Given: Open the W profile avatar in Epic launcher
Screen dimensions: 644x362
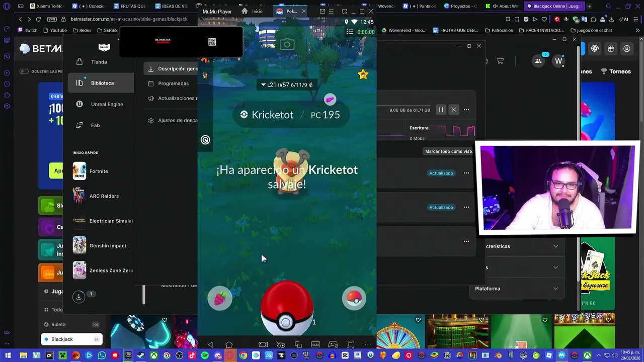Looking at the screenshot, I should (x=558, y=61).
